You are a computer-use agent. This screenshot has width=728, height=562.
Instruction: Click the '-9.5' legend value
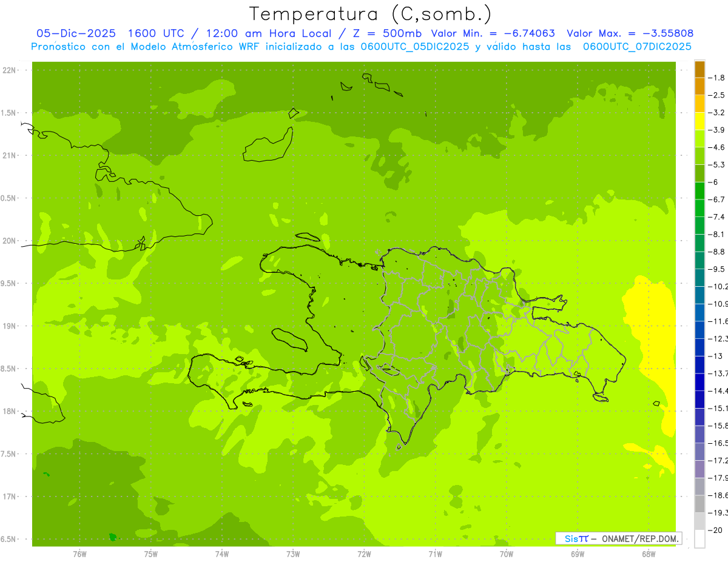pyautogui.click(x=718, y=269)
